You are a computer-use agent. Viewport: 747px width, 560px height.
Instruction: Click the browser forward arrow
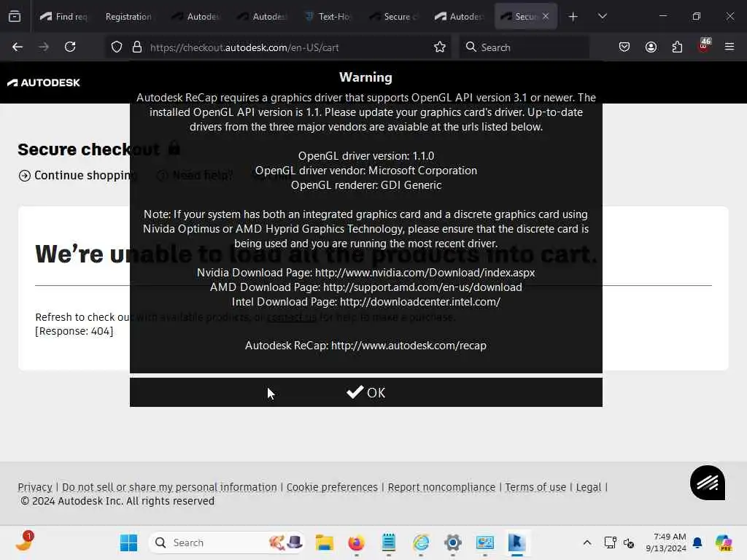44,47
